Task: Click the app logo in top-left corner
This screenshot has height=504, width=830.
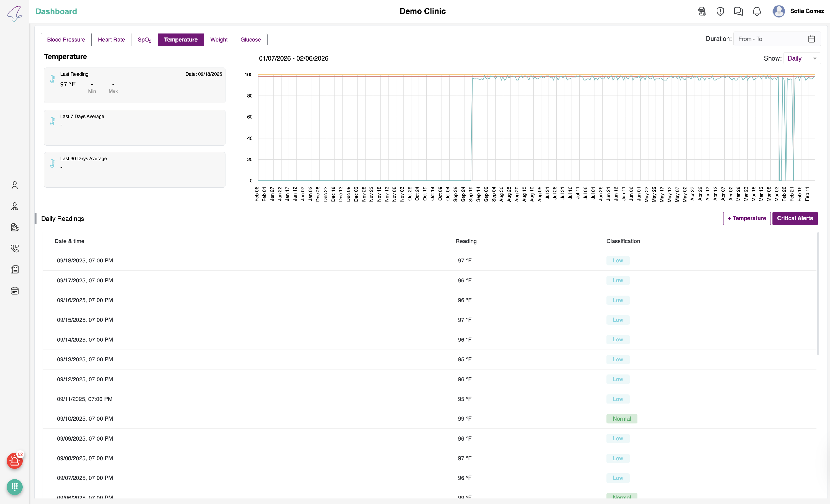Action: (x=14, y=14)
